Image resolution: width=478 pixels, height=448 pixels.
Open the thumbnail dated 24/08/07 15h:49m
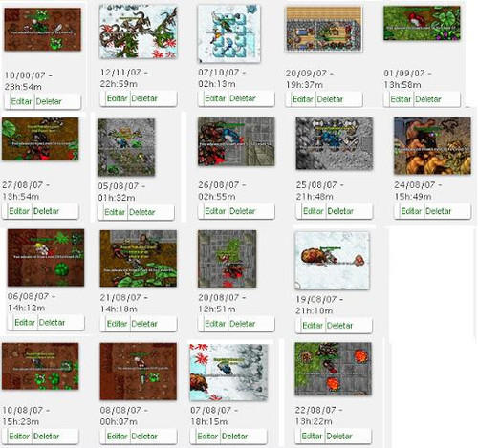click(x=432, y=146)
